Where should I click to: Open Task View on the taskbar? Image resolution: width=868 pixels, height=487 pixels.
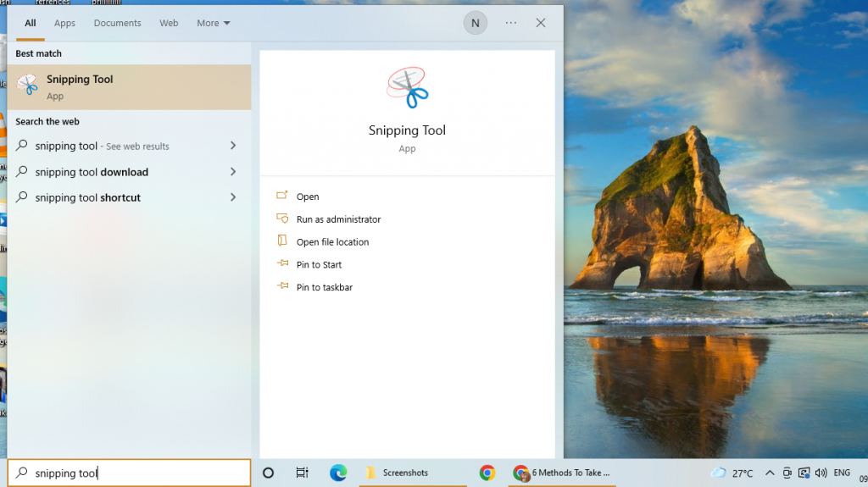302,473
